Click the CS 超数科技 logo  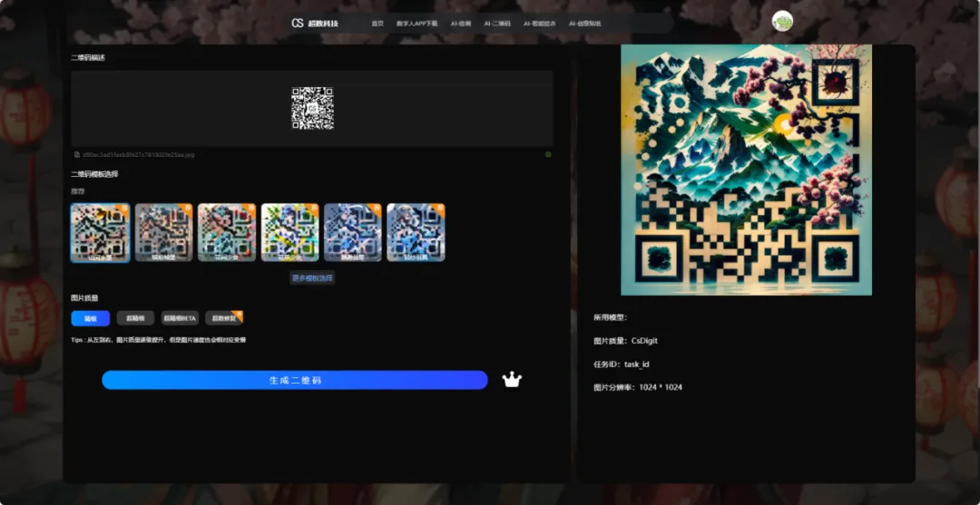[x=315, y=24]
